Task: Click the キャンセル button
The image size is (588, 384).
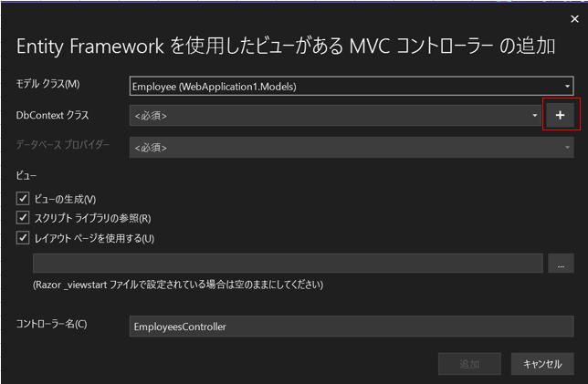Action: pos(542,364)
